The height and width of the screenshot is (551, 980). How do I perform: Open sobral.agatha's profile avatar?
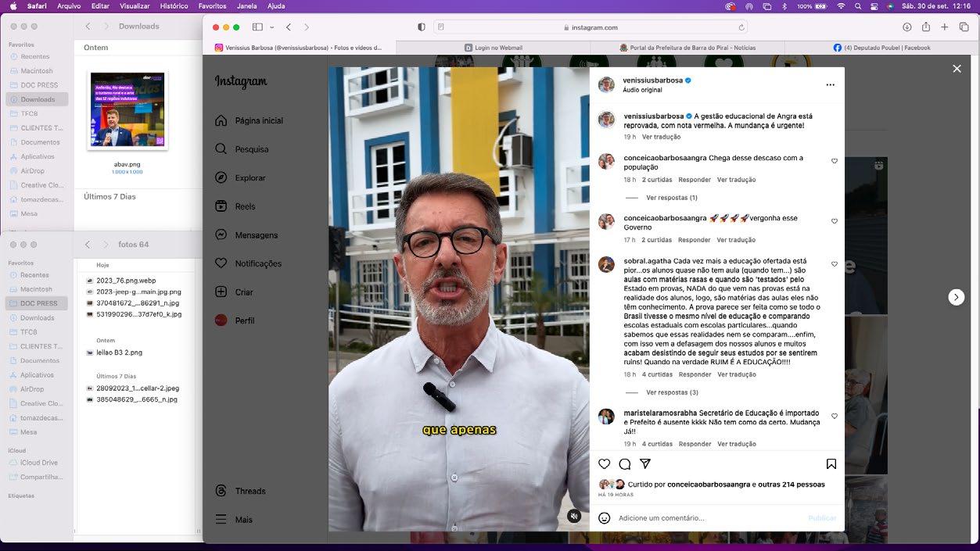606,265
